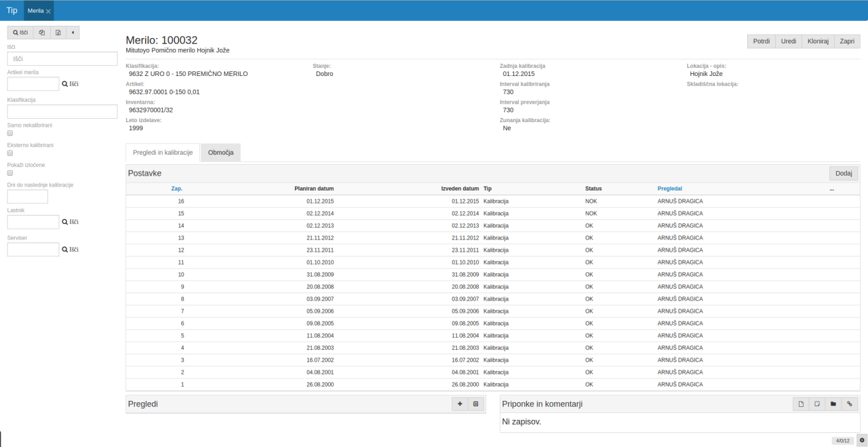Click the Klasifikacija filter input field

[62, 112]
